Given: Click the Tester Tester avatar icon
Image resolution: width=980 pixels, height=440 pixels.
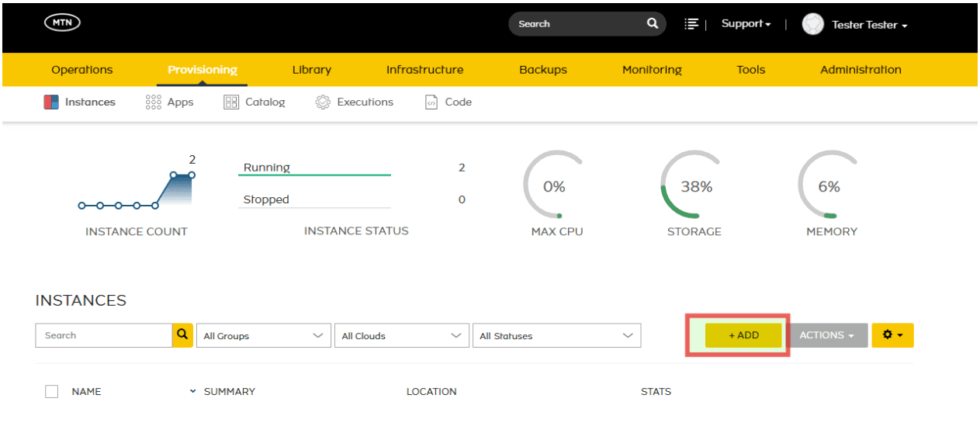Looking at the screenshot, I should point(812,24).
